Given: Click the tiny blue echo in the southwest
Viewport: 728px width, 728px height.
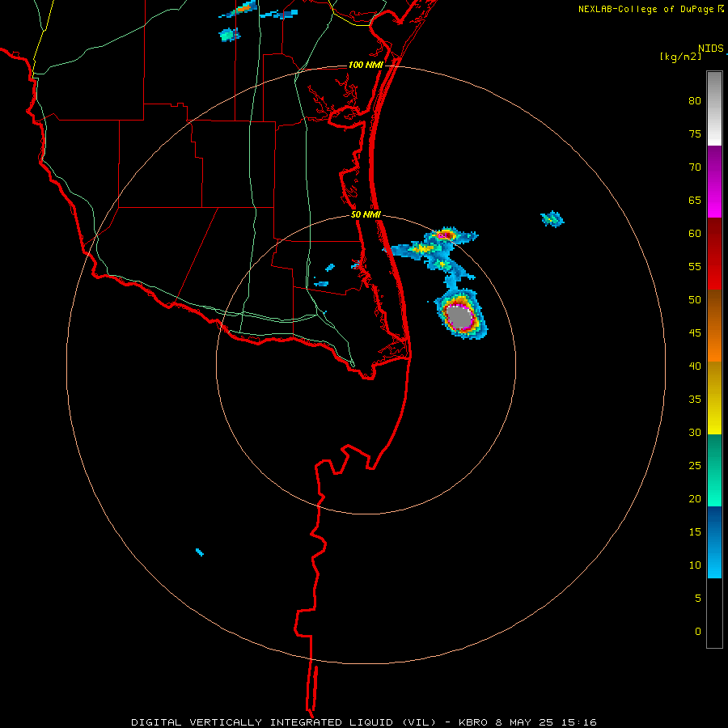Looking at the screenshot, I should coord(200,552).
